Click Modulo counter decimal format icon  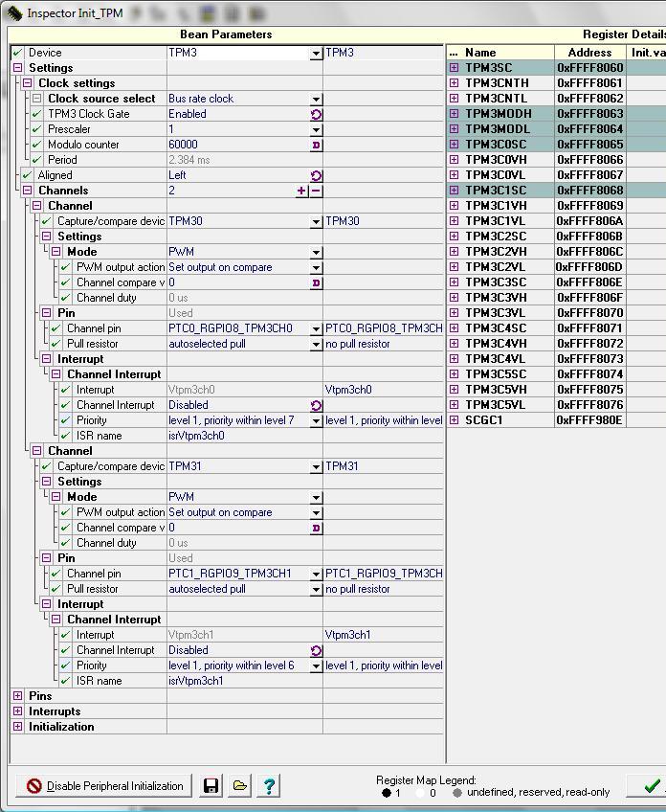tap(316, 145)
